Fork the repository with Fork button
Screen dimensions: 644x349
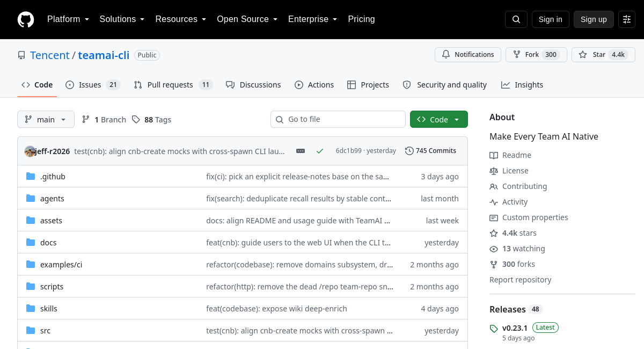click(x=536, y=55)
